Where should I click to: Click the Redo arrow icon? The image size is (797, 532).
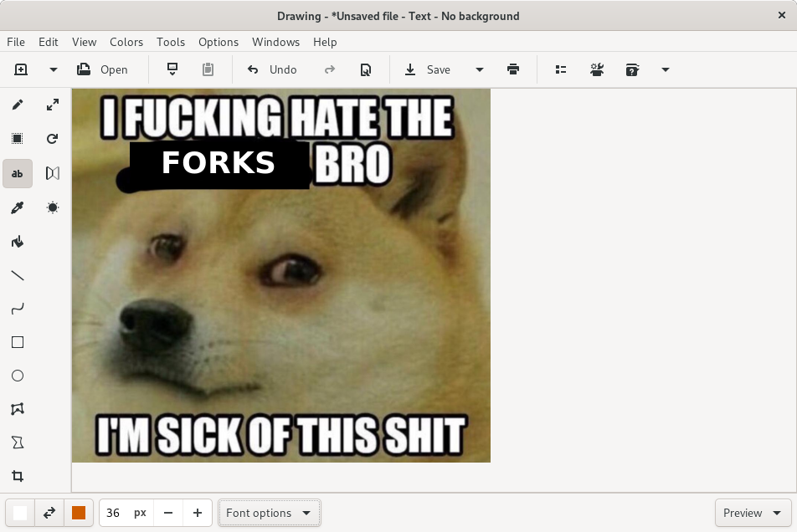pos(330,69)
